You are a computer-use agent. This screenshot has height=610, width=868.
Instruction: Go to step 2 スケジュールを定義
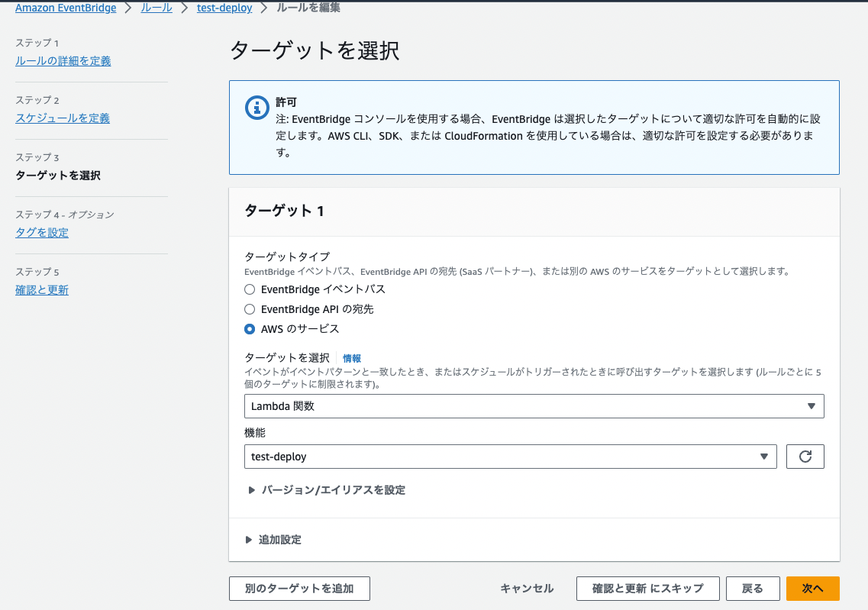click(63, 118)
